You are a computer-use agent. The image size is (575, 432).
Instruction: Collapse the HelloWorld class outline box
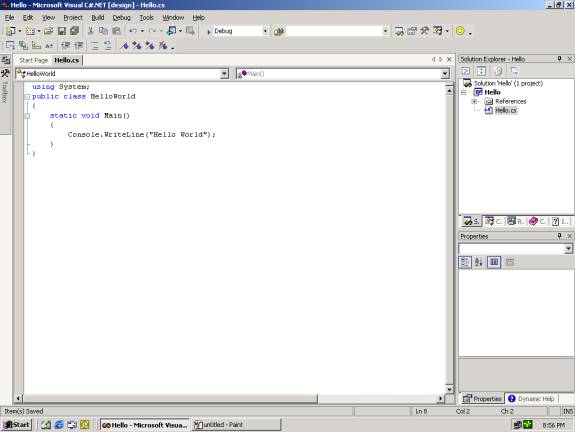pos(27,97)
